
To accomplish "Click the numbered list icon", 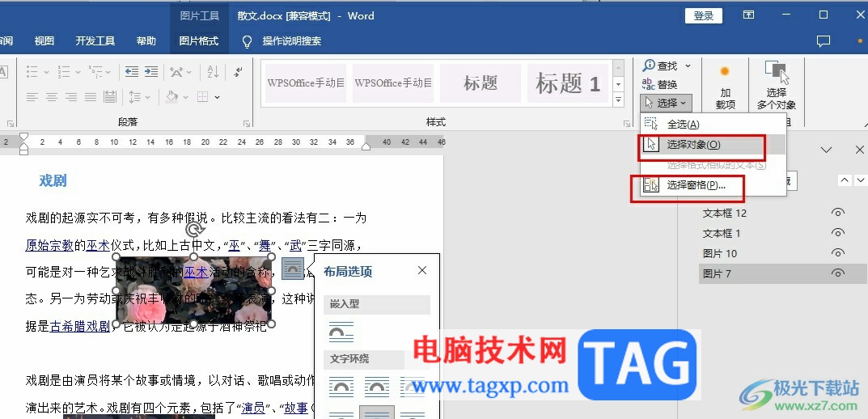I will coord(64,71).
